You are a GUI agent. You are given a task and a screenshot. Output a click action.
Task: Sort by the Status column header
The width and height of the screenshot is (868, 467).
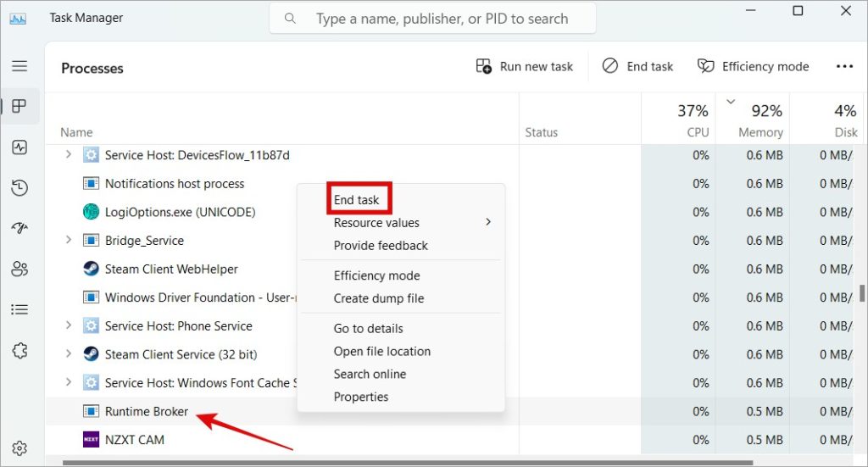click(x=542, y=132)
